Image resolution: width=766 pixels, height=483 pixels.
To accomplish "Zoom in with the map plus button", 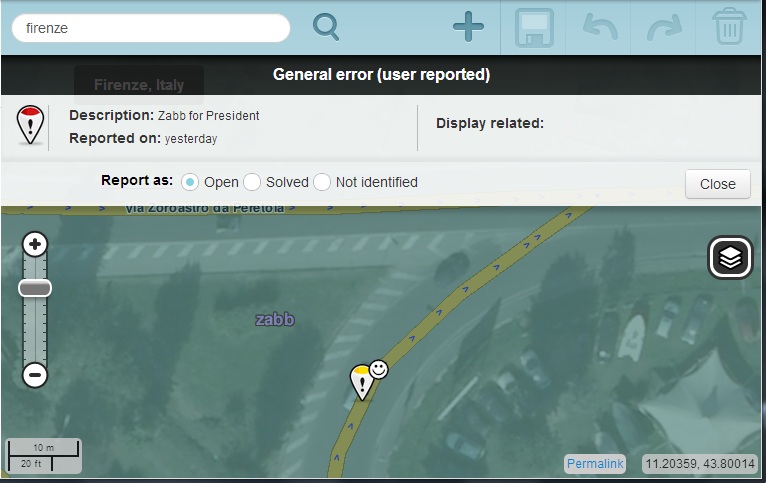I will click(35, 244).
